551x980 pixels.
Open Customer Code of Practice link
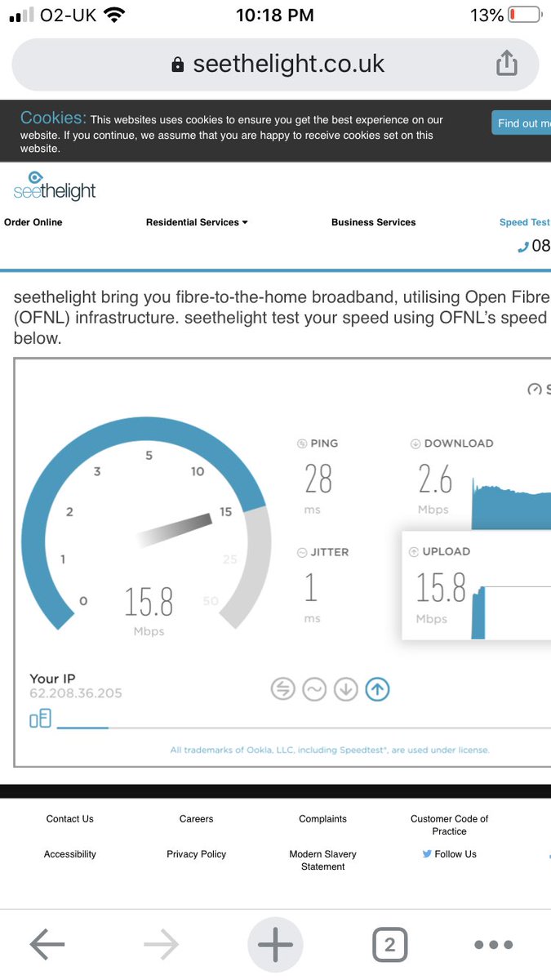(x=450, y=825)
